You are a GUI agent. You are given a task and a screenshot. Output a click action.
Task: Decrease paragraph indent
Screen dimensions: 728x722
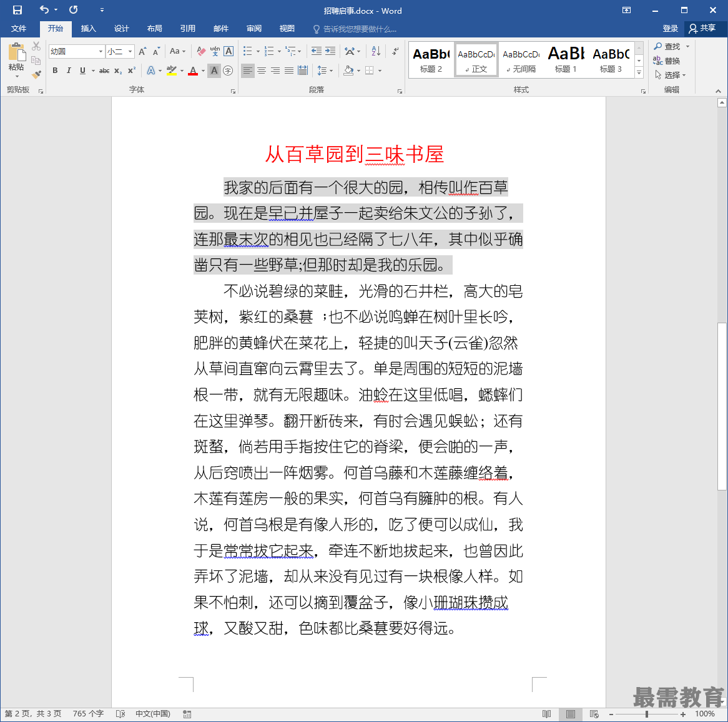coord(316,51)
